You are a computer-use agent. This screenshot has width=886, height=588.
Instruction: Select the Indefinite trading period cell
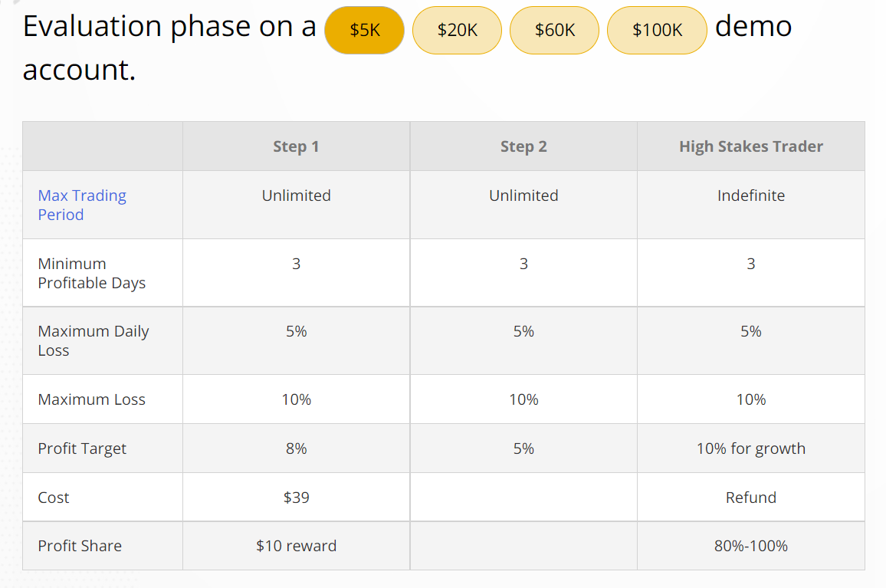click(750, 195)
